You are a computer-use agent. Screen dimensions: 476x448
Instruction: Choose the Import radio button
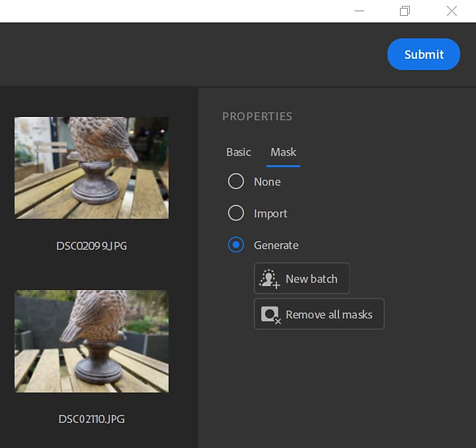pyautogui.click(x=236, y=213)
